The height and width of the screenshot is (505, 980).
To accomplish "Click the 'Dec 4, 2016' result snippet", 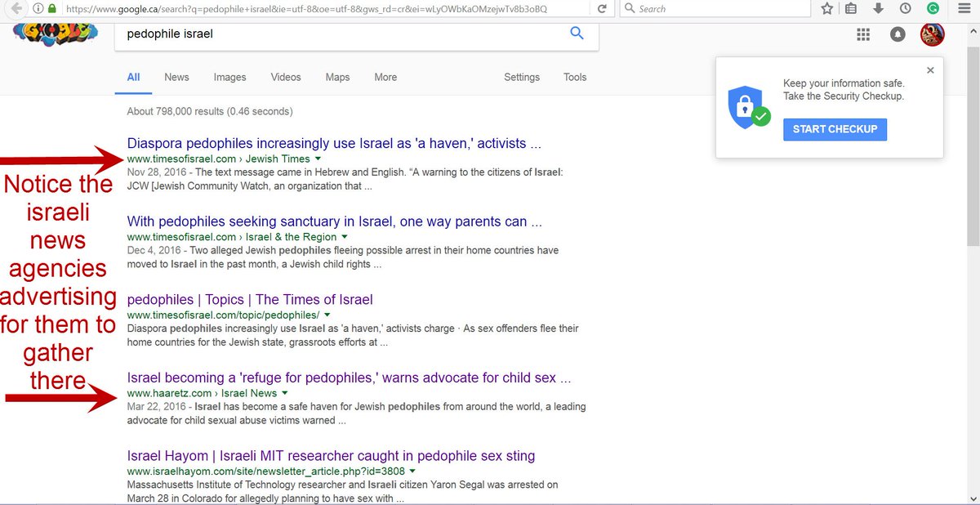I will (x=343, y=257).
